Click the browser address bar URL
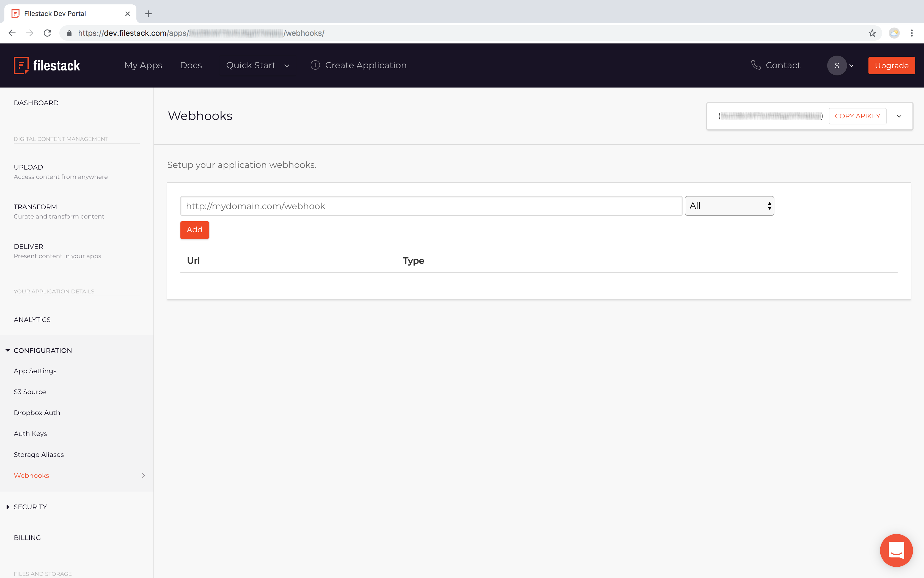 pyautogui.click(x=201, y=33)
